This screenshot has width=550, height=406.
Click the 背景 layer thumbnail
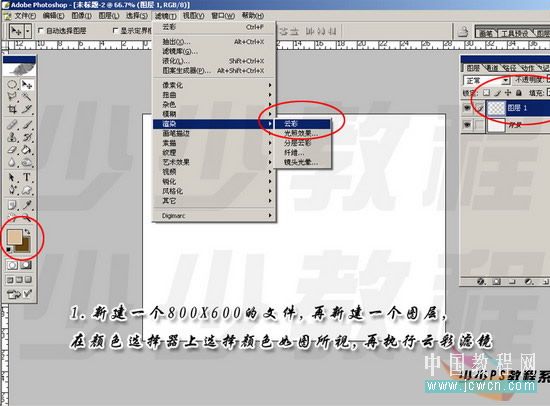[496, 125]
